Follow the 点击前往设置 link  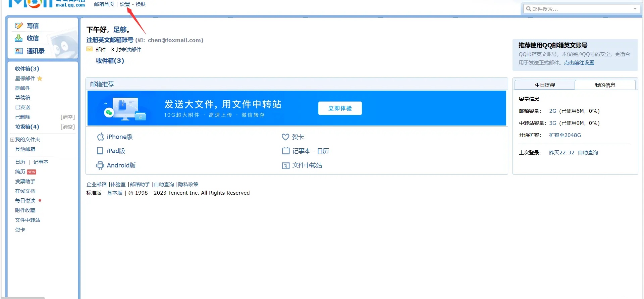point(579,63)
